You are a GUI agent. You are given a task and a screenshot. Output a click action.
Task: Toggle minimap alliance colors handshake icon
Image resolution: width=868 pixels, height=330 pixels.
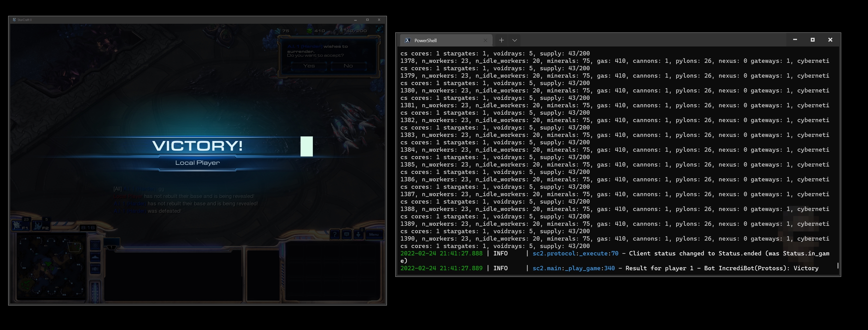pyautogui.click(x=95, y=269)
